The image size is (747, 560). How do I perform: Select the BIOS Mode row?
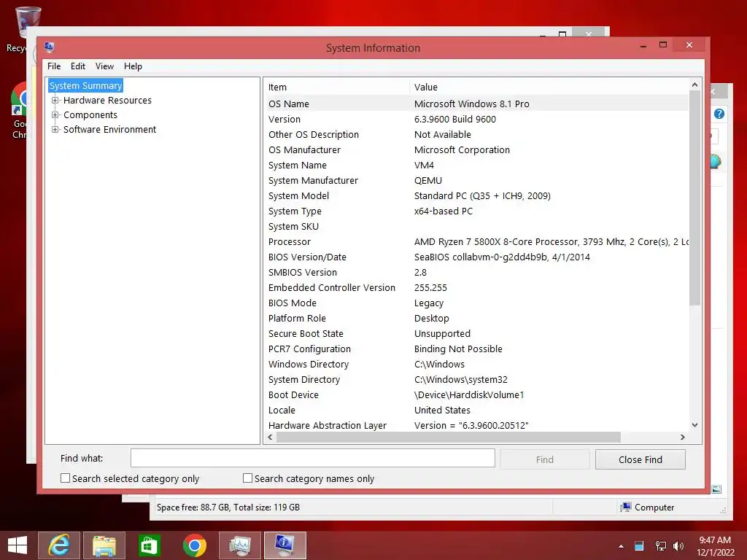pos(476,303)
